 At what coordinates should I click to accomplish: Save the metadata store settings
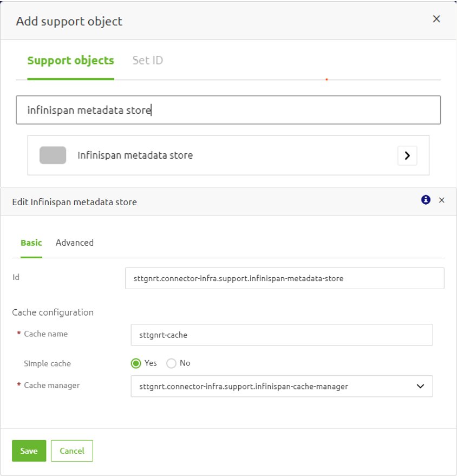tap(29, 451)
